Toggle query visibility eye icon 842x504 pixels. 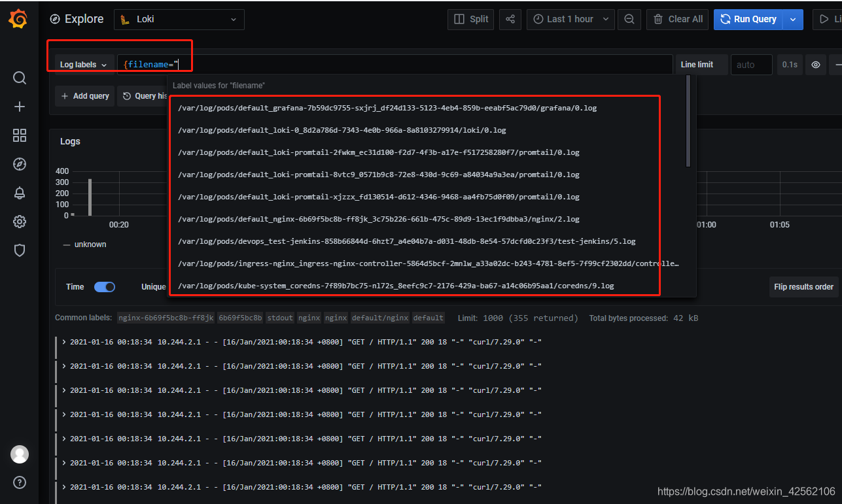click(x=816, y=65)
